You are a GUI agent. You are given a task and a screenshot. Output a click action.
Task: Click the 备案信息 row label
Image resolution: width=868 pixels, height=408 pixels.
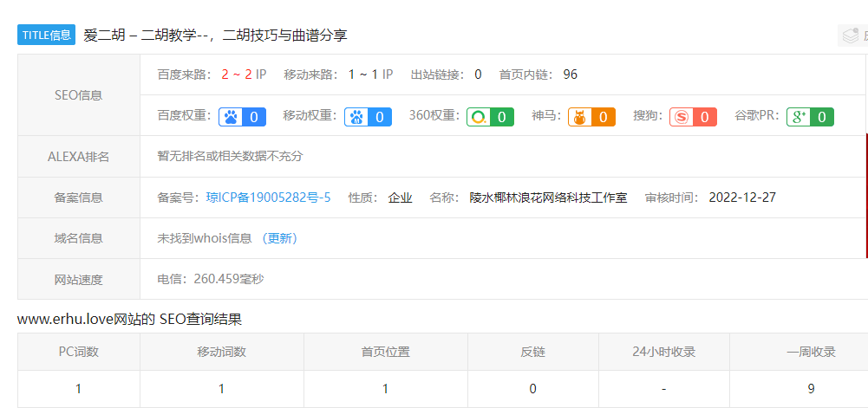coord(79,198)
